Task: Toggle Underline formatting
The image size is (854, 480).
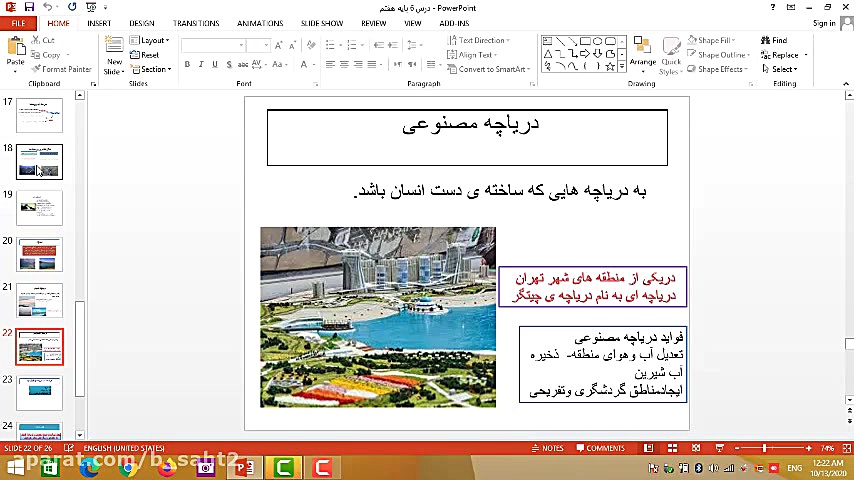Action: 215,64
